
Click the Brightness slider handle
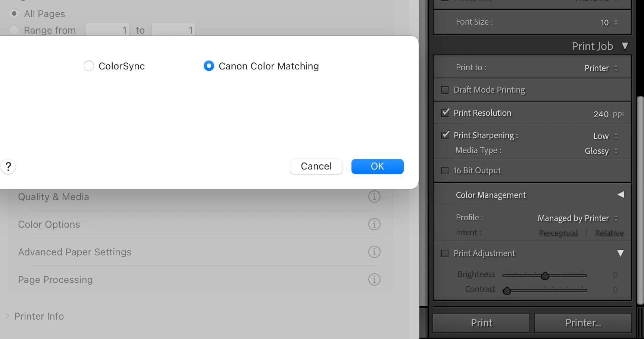pyautogui.click(x=545, y=276)
